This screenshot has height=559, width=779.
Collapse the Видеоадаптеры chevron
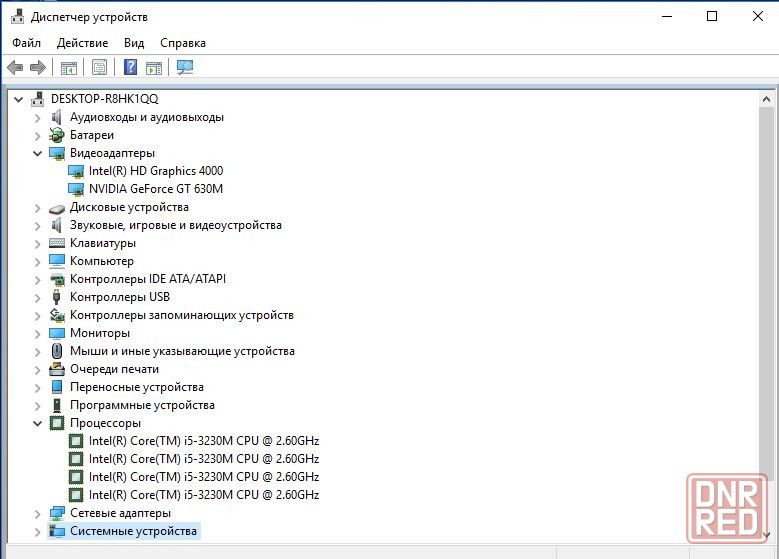click(37, 154)
